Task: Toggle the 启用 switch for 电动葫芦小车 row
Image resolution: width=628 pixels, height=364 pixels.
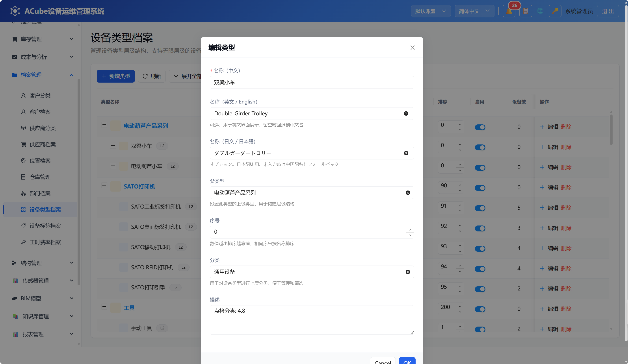Action: (x=480, y=168)
